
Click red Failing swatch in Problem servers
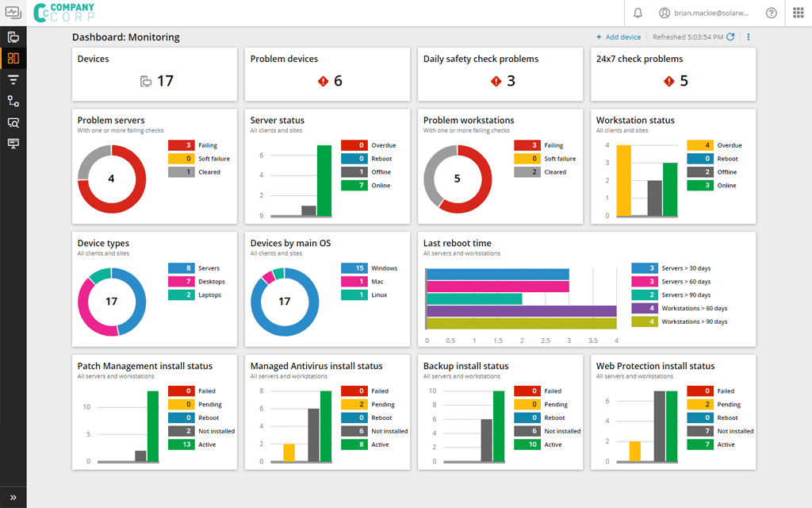[182, 145]
